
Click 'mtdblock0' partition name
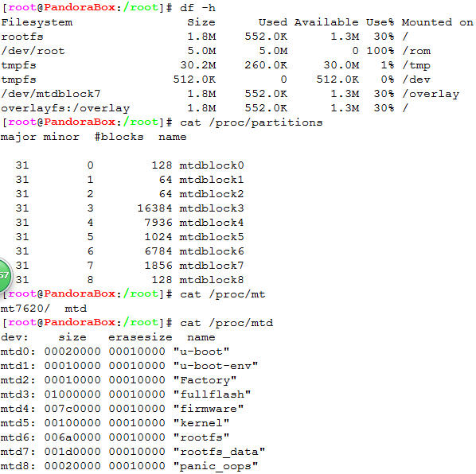tap(212, 165)
